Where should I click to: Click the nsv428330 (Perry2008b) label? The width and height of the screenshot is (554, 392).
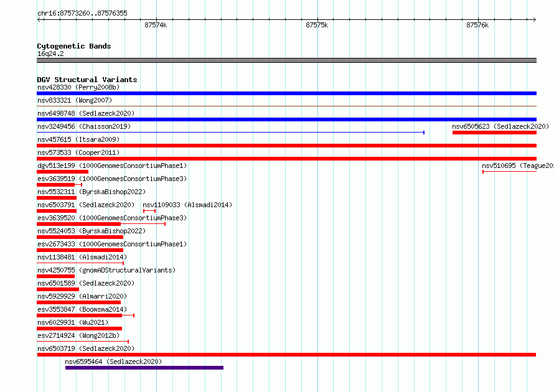(78, 87)
